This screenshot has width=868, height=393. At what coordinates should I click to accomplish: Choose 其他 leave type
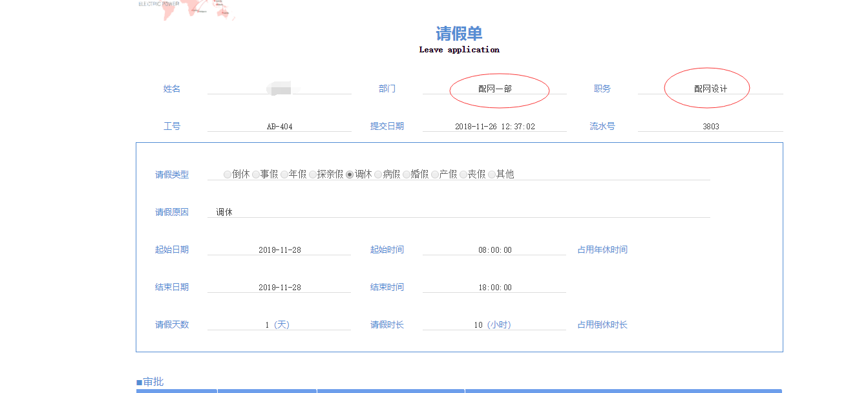click(x=492, y=175)
